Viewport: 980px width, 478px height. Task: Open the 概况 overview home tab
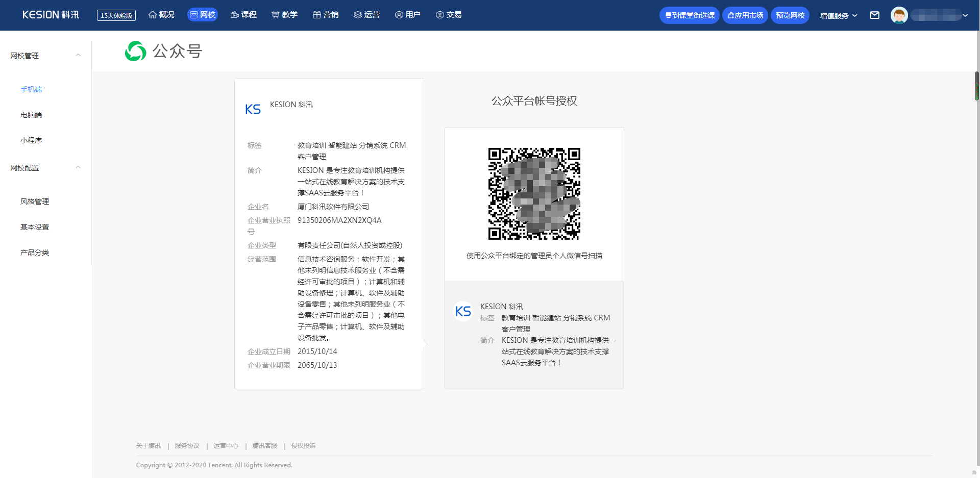point(161,15)
